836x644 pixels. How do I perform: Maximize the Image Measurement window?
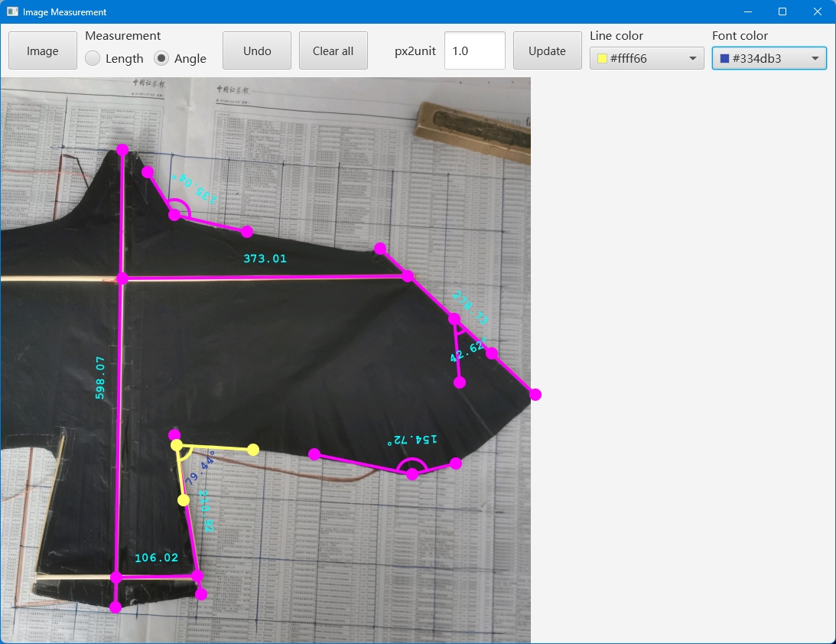(x=782, y=11)
